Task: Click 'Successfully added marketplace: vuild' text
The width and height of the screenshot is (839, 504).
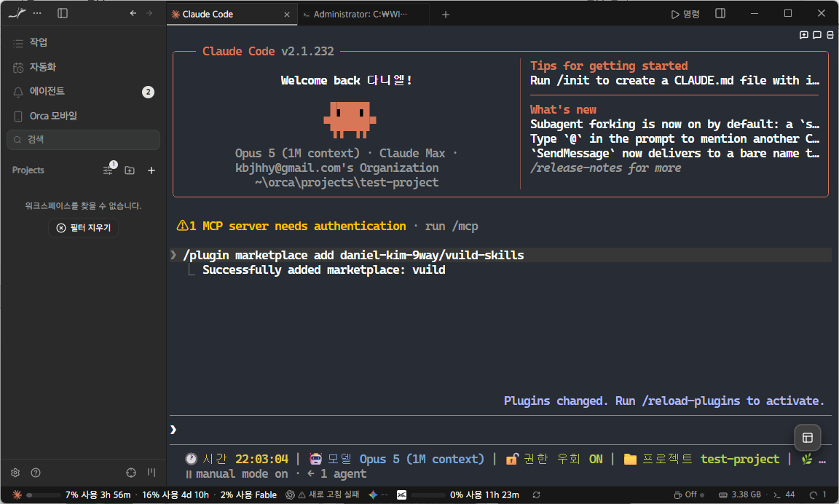Action: pos(323,269)
